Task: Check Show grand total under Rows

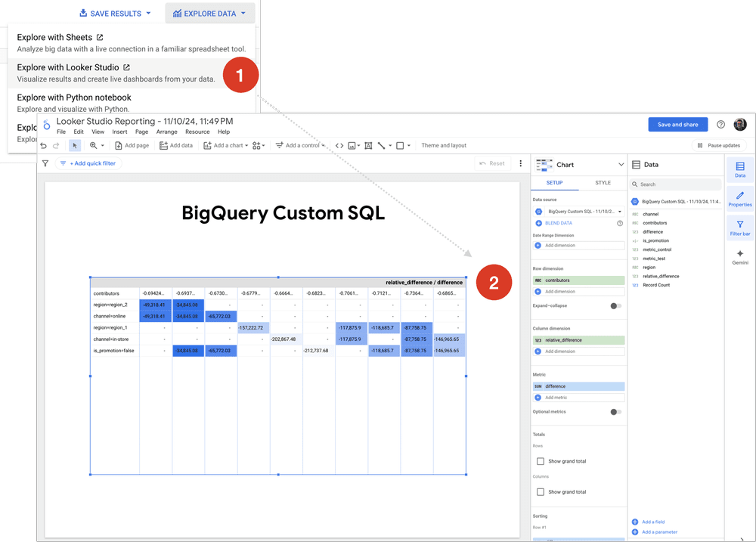Action: pos(541,461)
